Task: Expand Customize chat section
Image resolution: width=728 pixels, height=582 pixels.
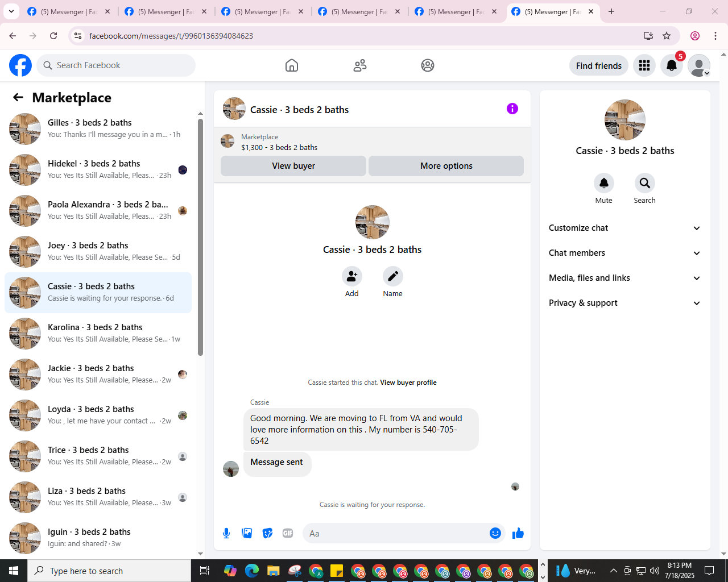Action: click(x=625, y=228)
